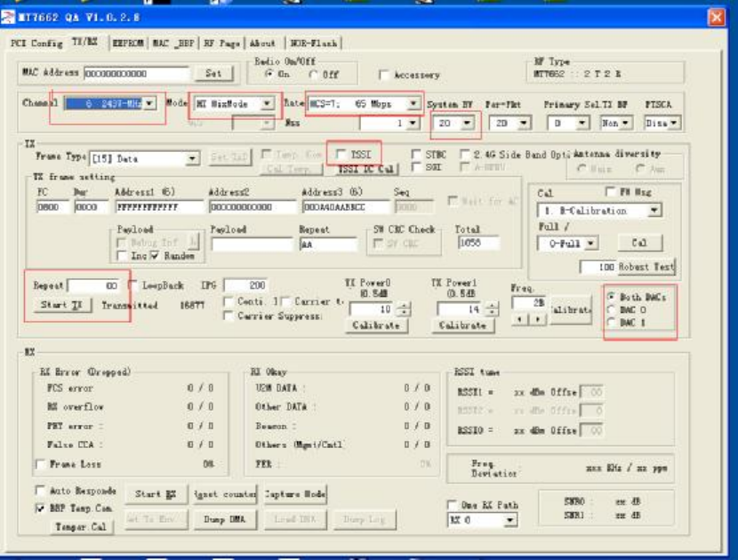The width and height of the screenshot is (738, 560).
Task: Open the PCI Config tab
Action: pos(36,44)
